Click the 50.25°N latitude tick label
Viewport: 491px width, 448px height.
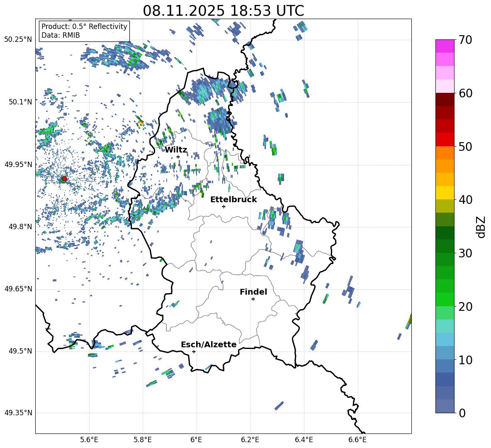coord(18,40)
